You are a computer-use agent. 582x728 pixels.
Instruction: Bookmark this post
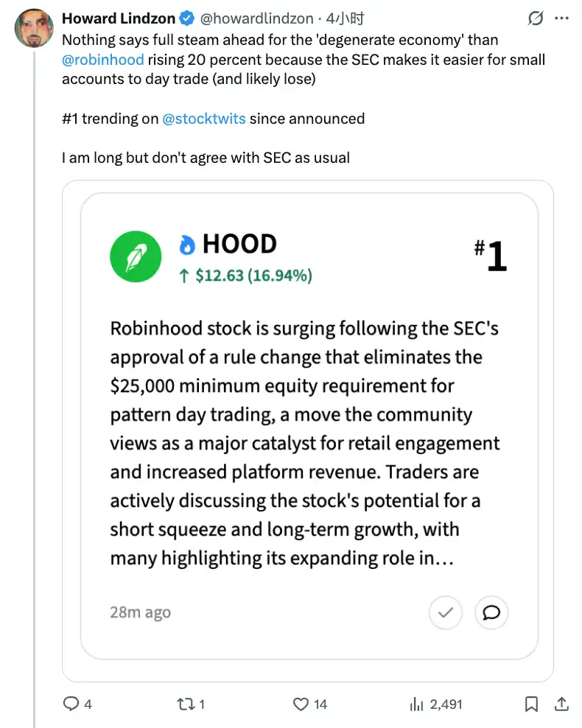(x=531, y=704)
